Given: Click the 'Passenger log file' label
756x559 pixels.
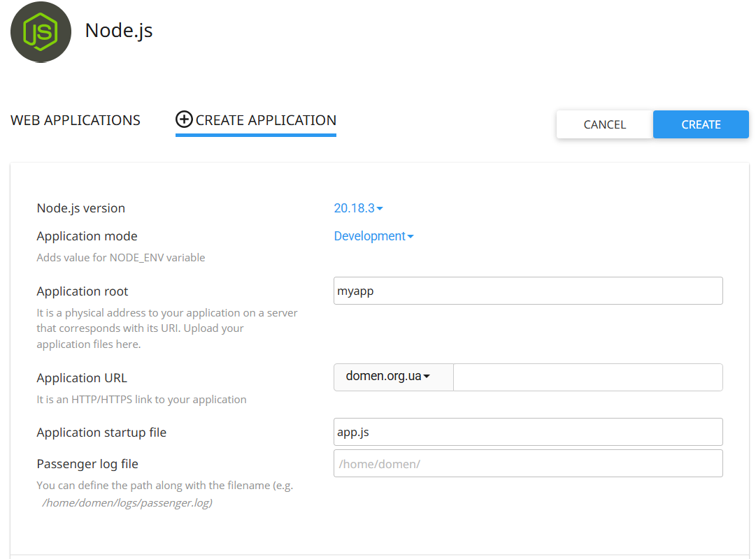Looking at the screenshot, I should (87, 464).
